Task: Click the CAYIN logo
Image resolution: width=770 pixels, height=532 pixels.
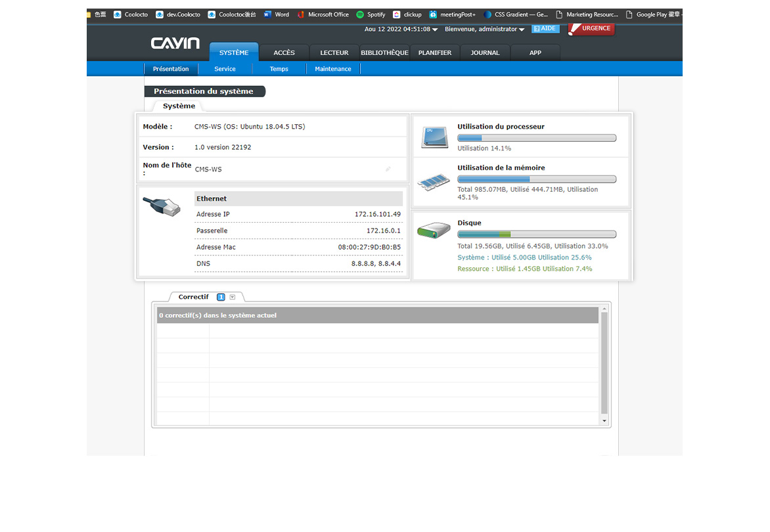Action: pos(175,43)
